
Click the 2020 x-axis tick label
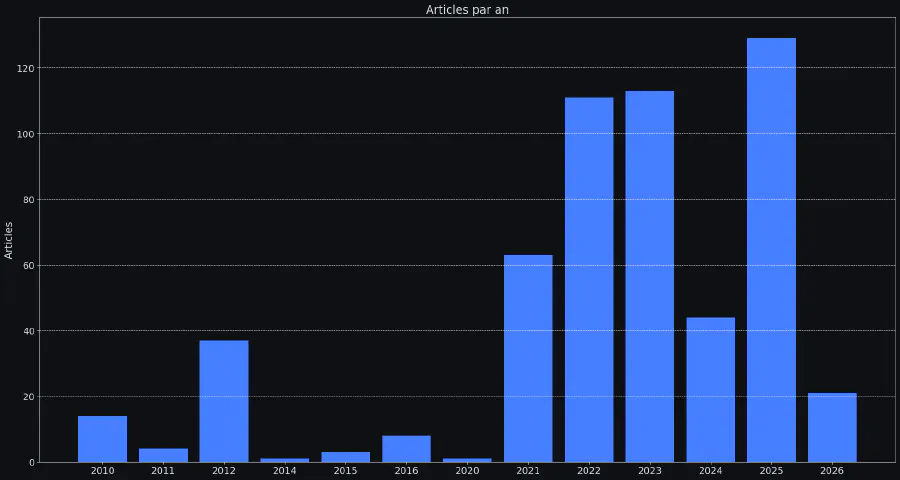pyautogui.click(x=467, y=471)
